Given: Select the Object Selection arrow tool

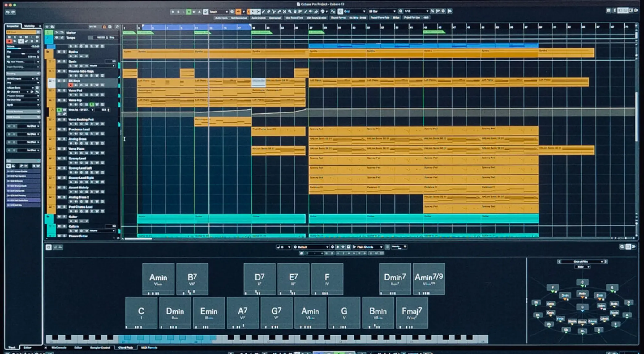Looking at the screenshot, I should click(x=252, y=11).
